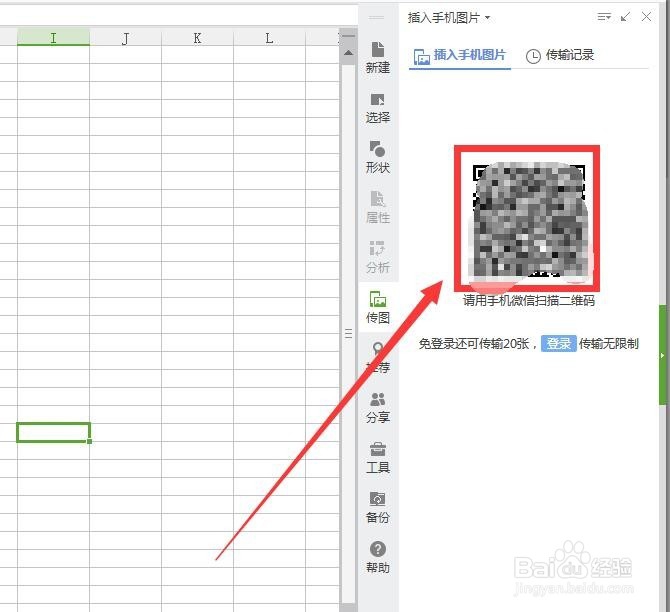Click the pane splitter grip beside 传图
The width and height of the screenshot is (670, 612).
(349, 334)
